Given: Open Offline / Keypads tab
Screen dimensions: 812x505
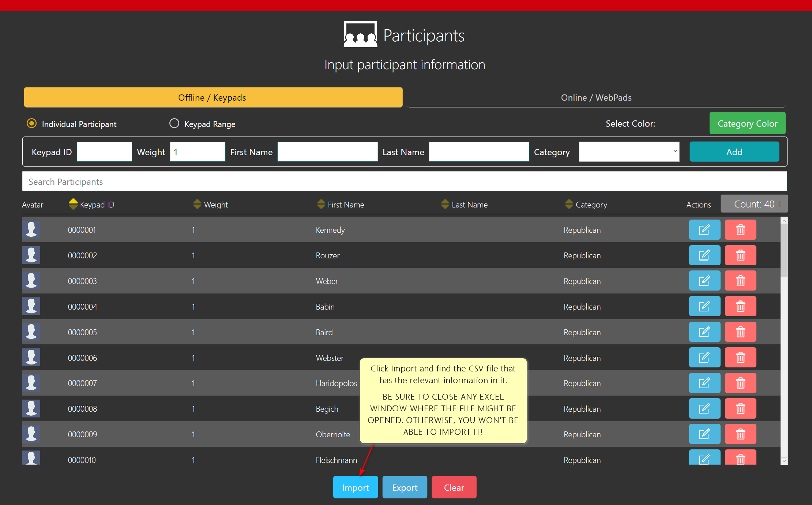Looking at the screenshot, I should click(213, 98).
